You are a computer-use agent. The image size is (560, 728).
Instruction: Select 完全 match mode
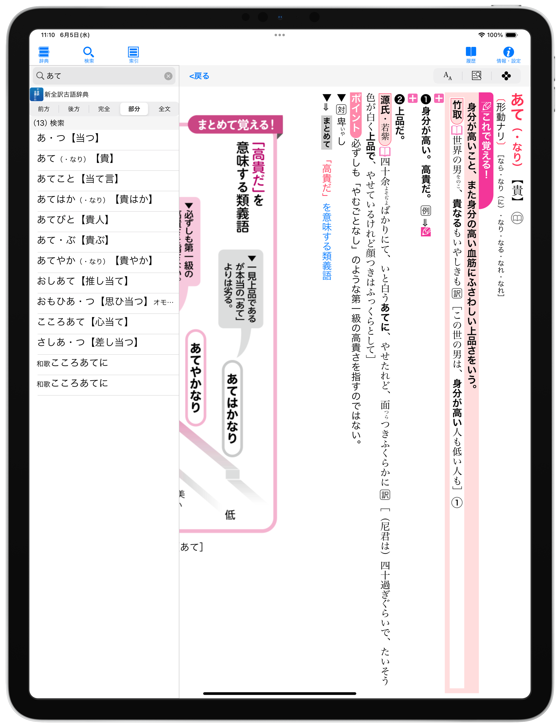104,109
